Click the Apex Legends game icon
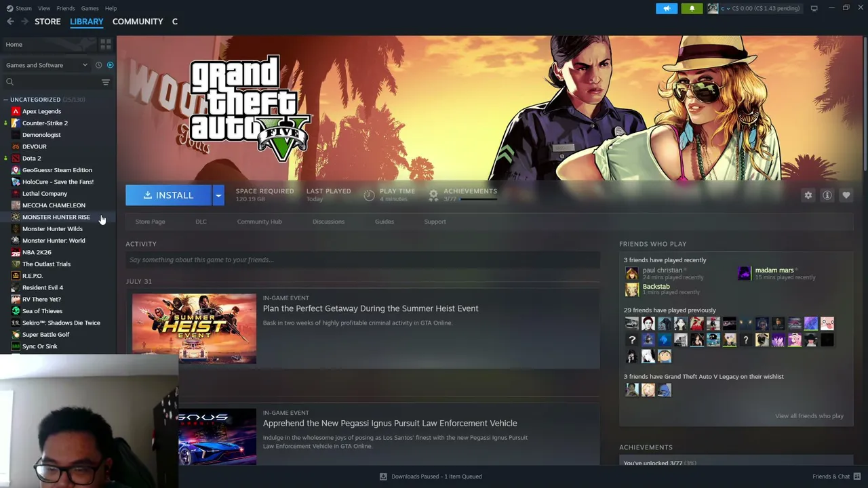Screen dimensions: 868x488 click(16, 111)
